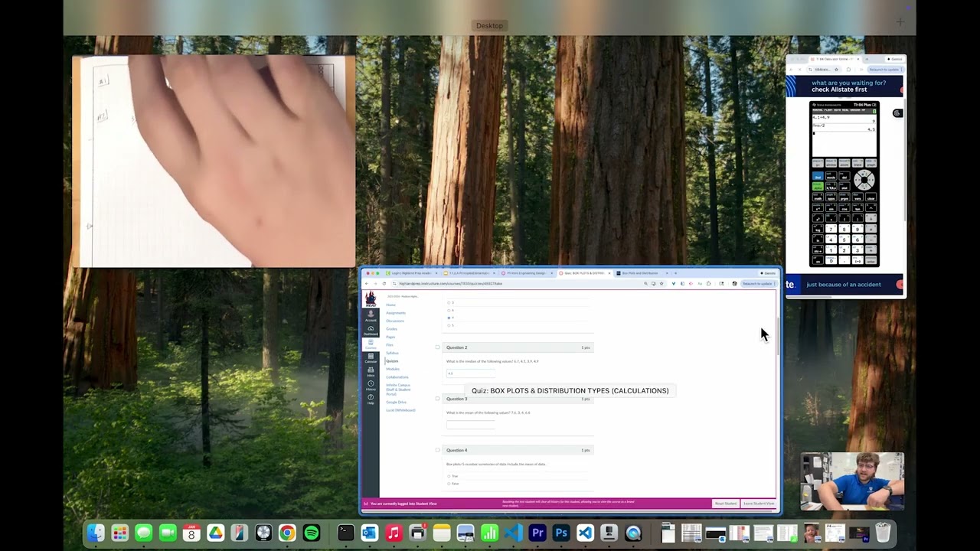
Task: Click the calculator enter key
Action: [x=871, y=259]
